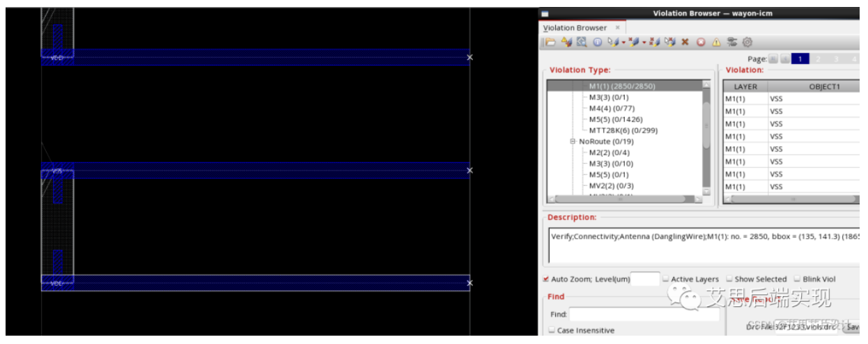Select NoRoute (0/19) tree entry label
The height and width of the screenshot is (344, 868).
(x=606, y=141)
